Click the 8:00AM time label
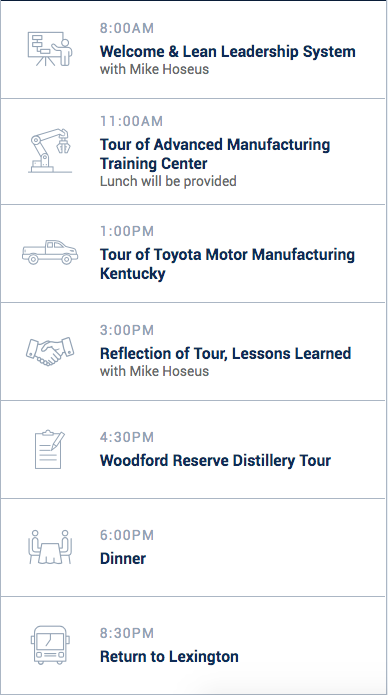Viewport: 388px width, 695px height. [127, 28]
